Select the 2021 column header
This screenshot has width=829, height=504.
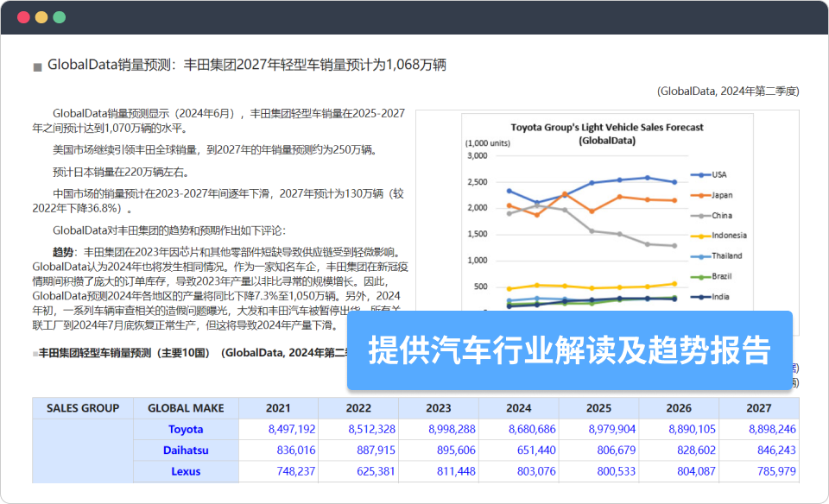pyautogui.click(x=278, y=408)
